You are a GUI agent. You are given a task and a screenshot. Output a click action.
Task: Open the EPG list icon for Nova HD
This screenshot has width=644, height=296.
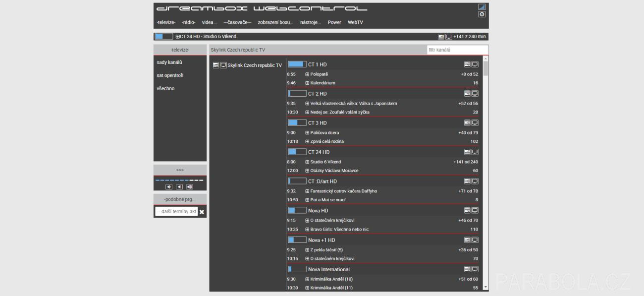(x=467, y=211)
